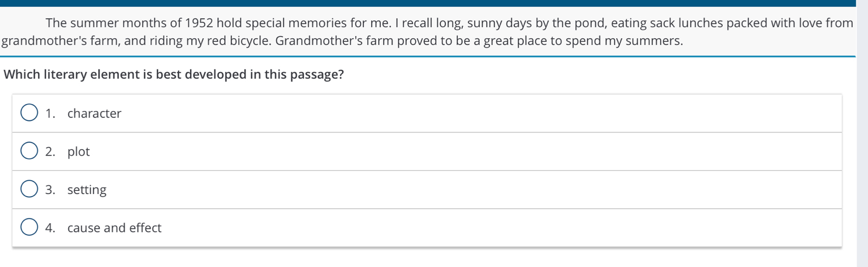Click the year "1952" in the passage

click(x=199, y=23)
